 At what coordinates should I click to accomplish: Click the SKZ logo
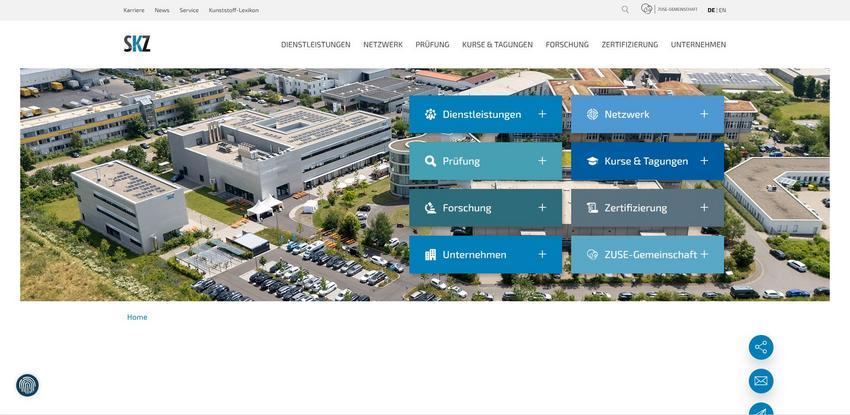click(137, 44)
